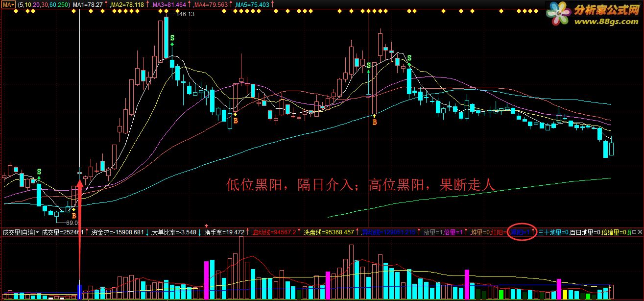Click the MA periods (5,10,20,30,60,250) text
The image size is (644, 301).
(x=43, y=4)
